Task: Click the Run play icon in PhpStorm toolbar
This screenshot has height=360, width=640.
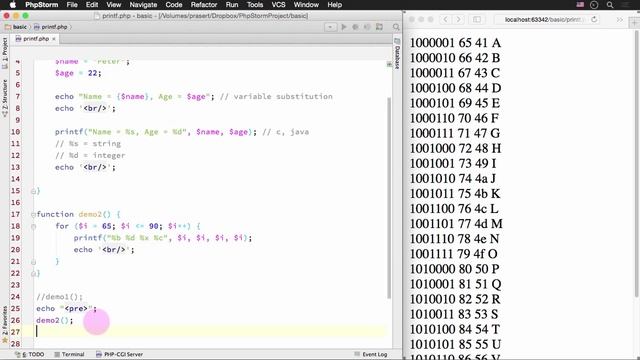Action: coord(344,27)
